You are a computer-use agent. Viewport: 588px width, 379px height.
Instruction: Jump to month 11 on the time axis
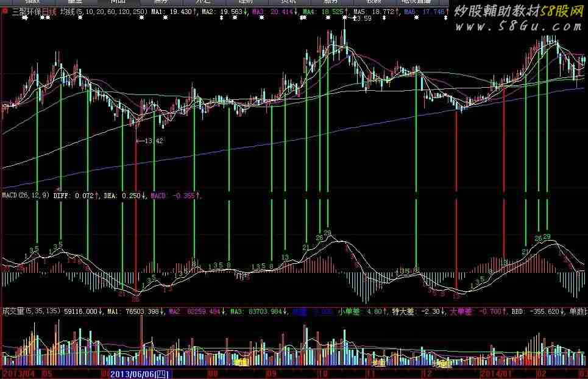371,374
